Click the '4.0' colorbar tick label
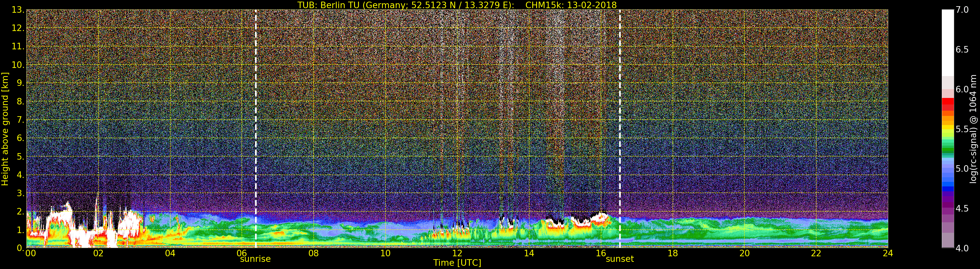 (x=962, y=248)
